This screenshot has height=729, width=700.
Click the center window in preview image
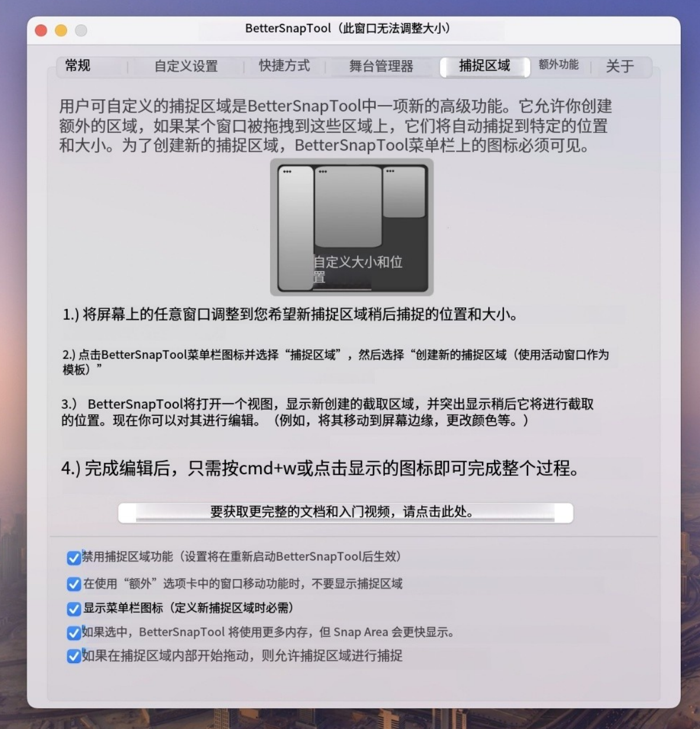tap(348, 207)
